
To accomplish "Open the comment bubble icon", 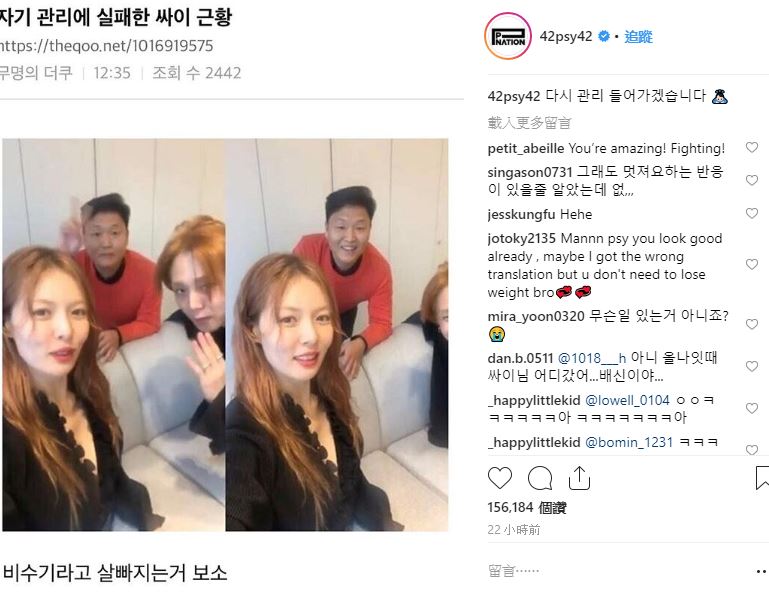I will tap(540, 478).
